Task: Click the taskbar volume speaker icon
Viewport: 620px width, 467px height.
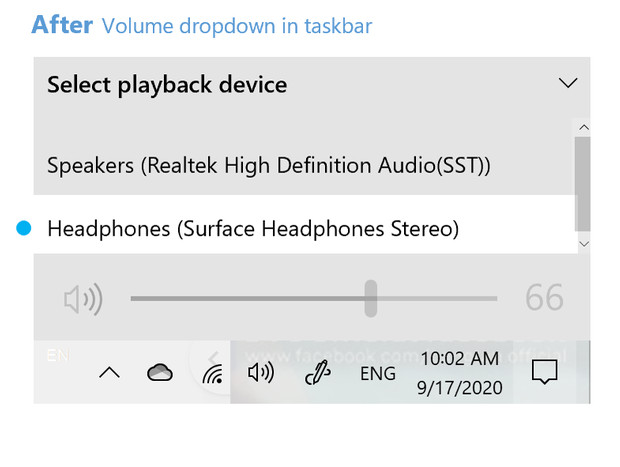Action: pyautogui.click(x=260, y=373)
